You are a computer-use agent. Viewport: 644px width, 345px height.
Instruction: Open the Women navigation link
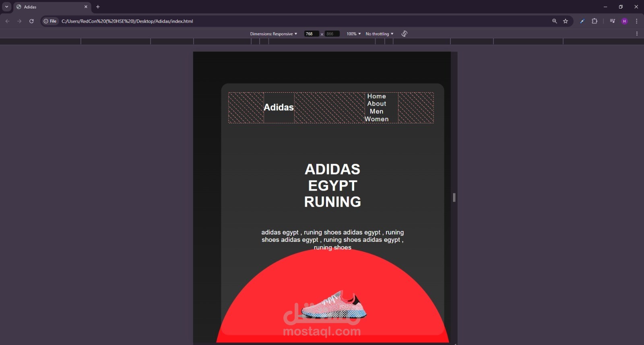point(377,119)
